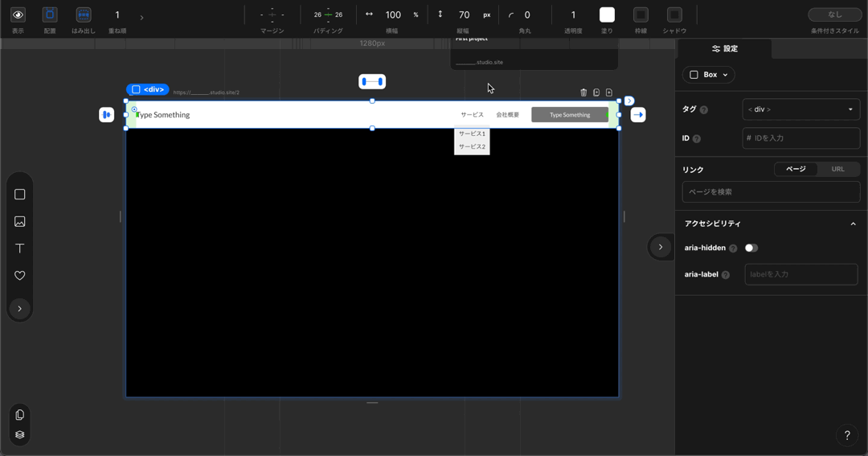Focus the ID入力 input field
The image size is (868, 456).
800,138
